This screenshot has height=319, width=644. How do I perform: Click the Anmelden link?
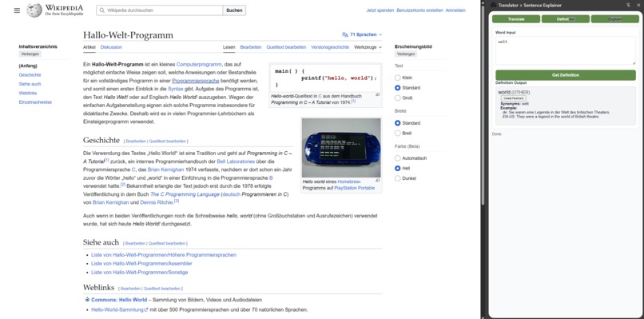(455, 10)
